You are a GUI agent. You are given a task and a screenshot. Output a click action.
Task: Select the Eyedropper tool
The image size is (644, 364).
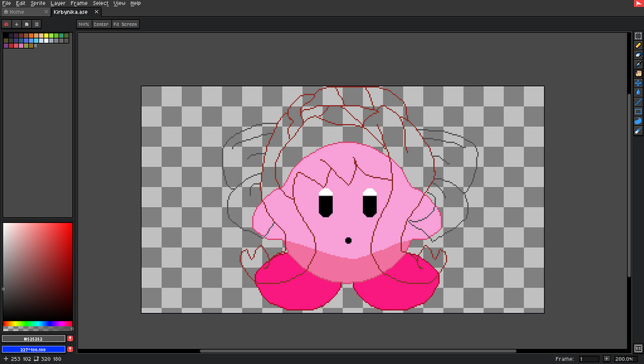[638, 64]
